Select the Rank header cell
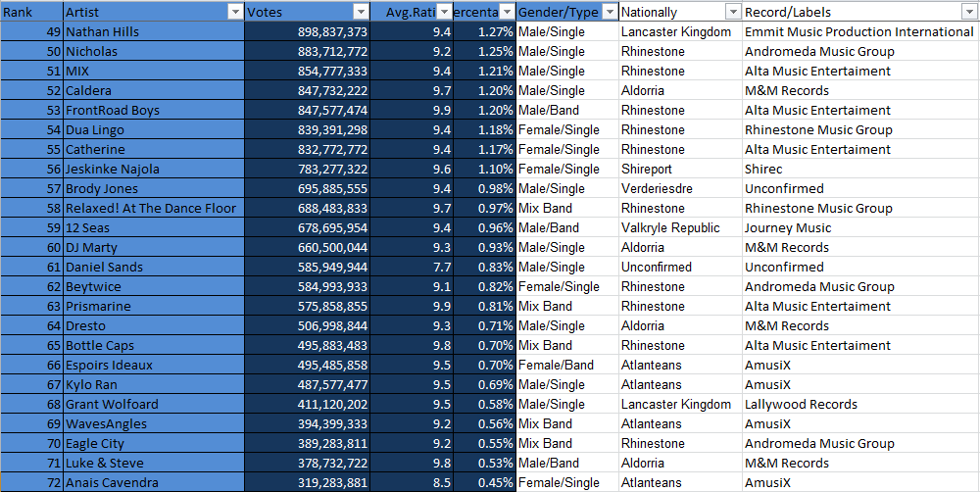The height and width of the screenshot is (492, 980). pos(31,12)
